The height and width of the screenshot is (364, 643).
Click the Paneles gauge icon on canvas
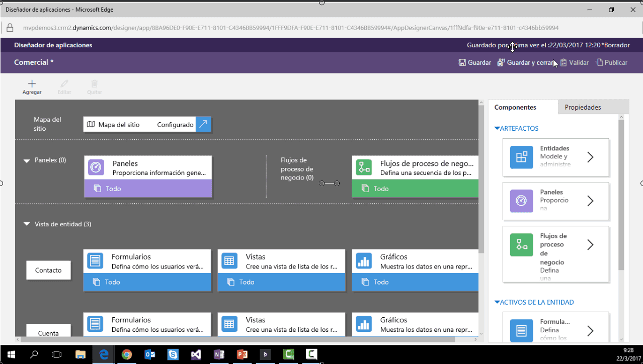click(96, 167)
